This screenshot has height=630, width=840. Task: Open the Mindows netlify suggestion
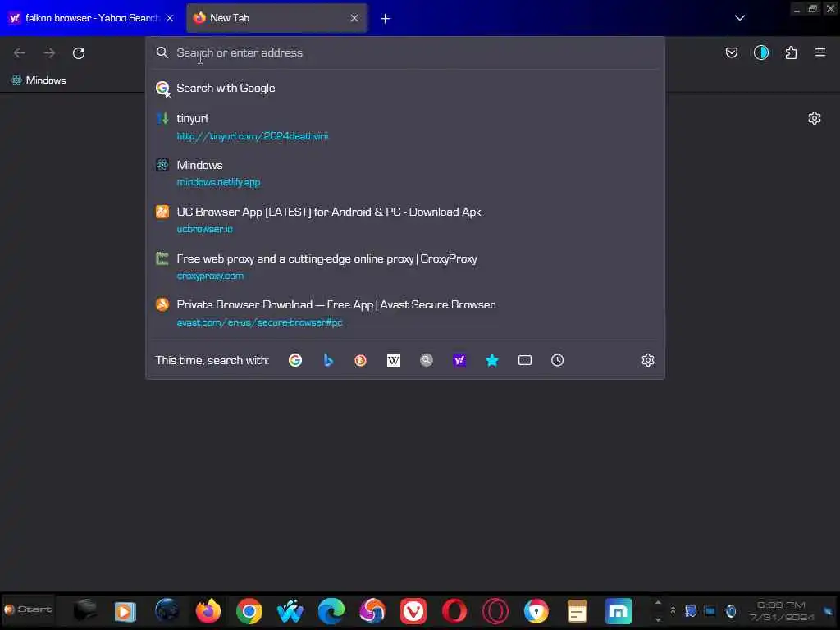[405, 173]
